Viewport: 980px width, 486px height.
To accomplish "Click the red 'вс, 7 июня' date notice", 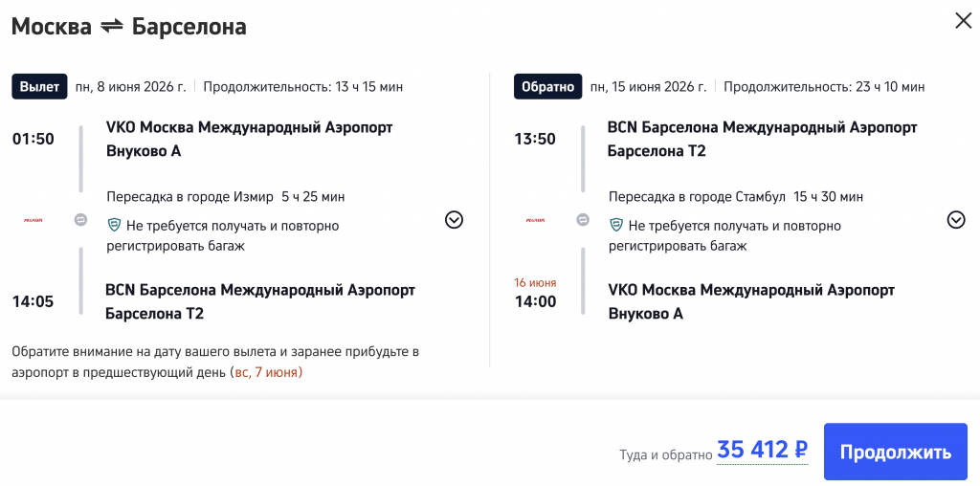I will [x=273, y=372].
